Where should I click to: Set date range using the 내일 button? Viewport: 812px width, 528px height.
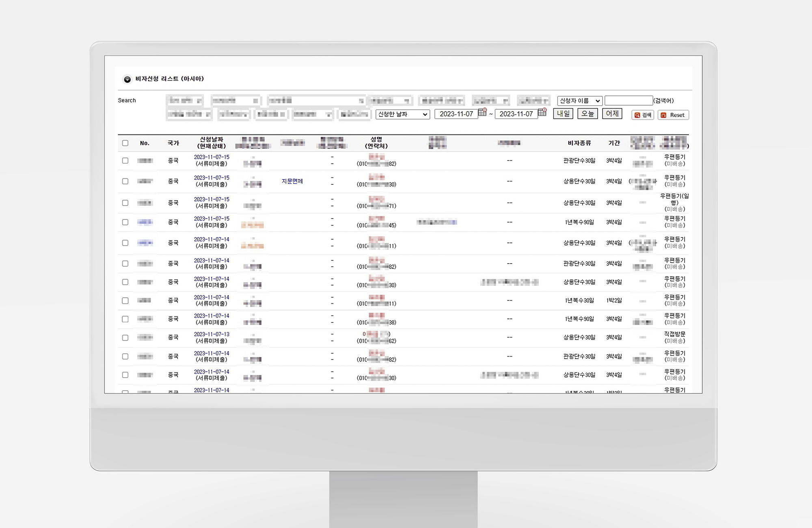pos(563,114)
